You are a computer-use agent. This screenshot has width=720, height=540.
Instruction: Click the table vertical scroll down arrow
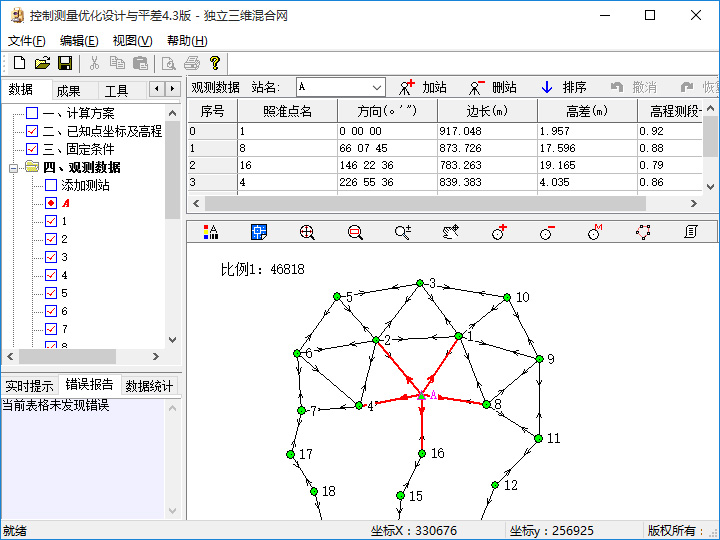(710, 186)
